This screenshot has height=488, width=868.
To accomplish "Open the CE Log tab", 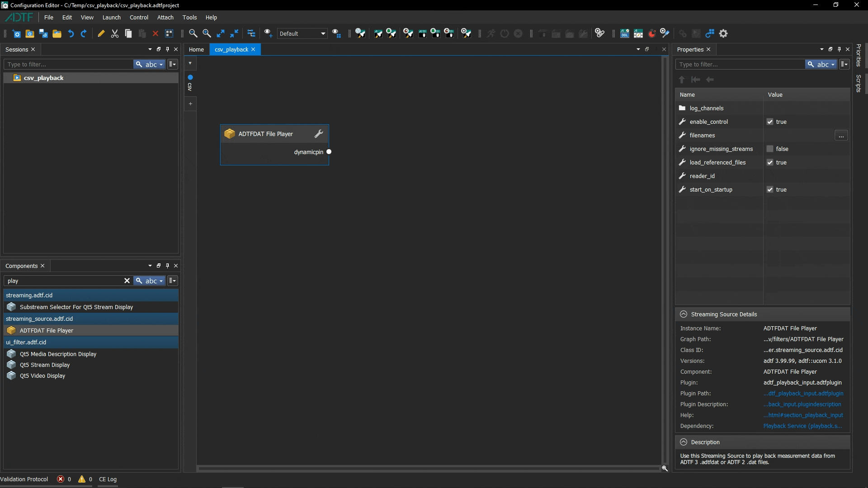I will coord(108,479).
